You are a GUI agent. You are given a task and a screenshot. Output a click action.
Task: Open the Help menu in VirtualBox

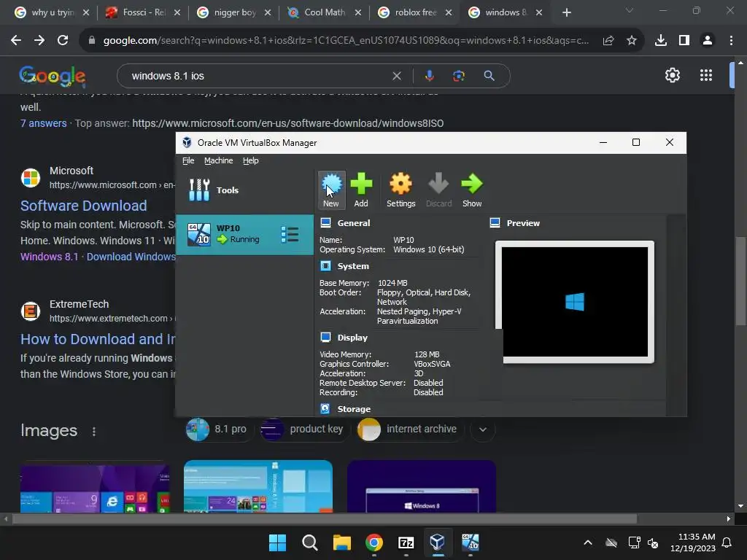(x=251, y=160)
